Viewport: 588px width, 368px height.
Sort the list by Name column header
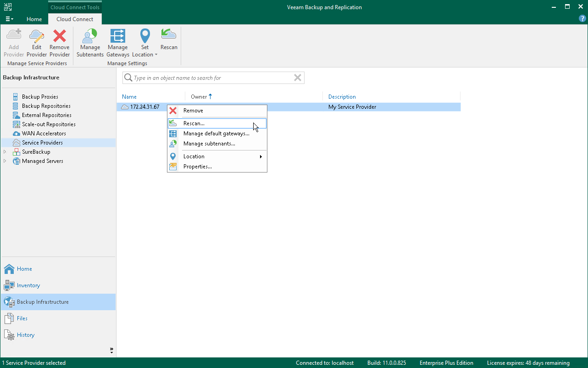pos(129,97)
